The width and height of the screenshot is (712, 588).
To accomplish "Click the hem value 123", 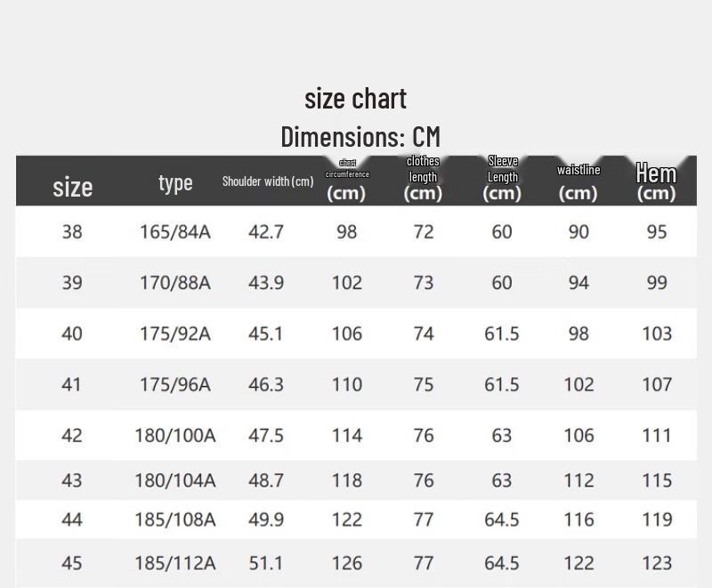I will pos(657,562).
